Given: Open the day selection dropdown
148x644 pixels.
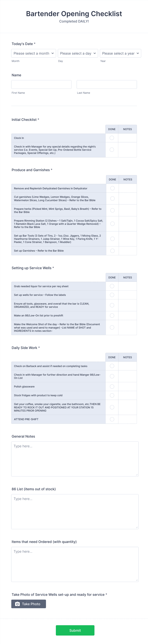Looking at the screenshot, I should click(78, 53).
